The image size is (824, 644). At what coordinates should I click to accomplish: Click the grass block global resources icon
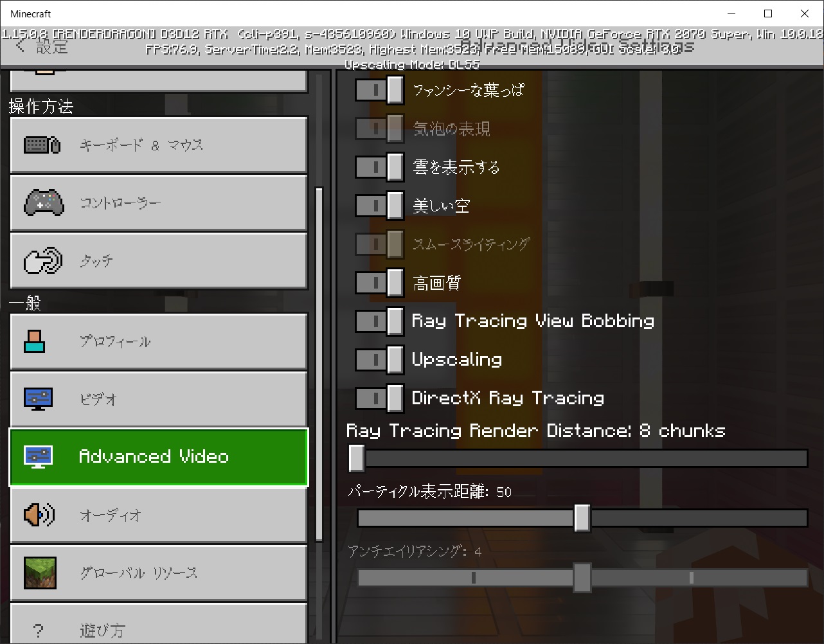[x=40, y=573]
